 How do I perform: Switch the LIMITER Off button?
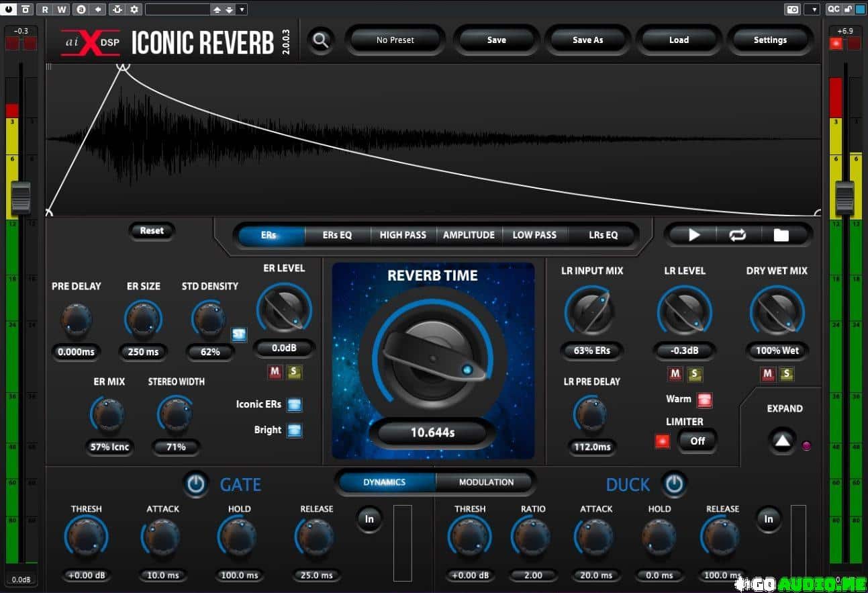click(x=697, y=441)
